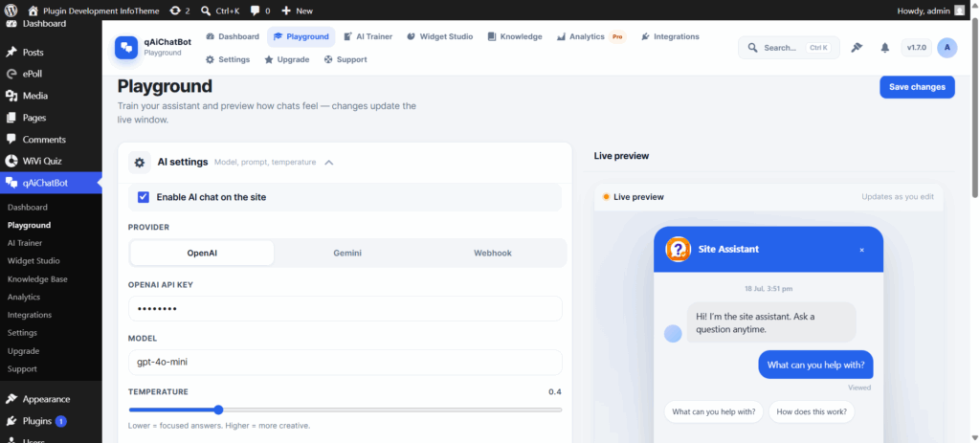
Task: Click the Howdy, admin account menu
Action: pyautogui.click(x=931, y=11)
